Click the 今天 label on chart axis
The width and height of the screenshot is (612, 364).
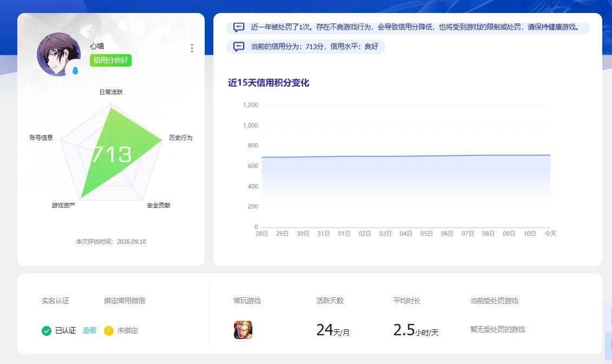click(x=550, y=233)
